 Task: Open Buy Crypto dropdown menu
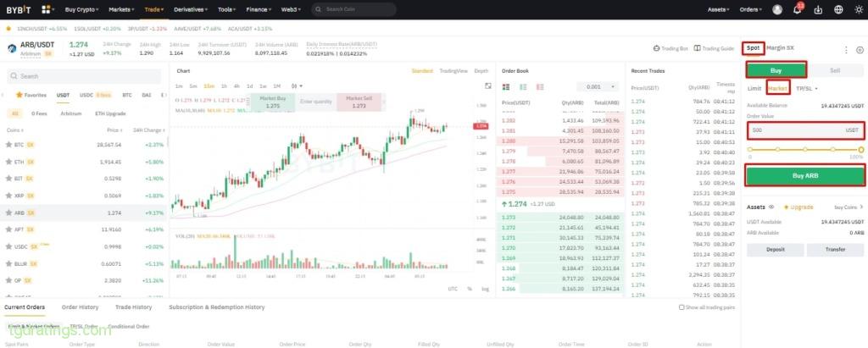82,9
